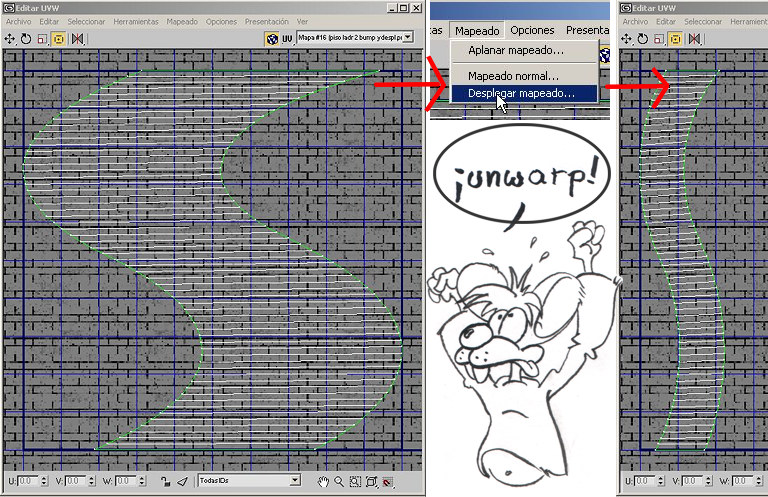Select the Rotate tool in left Editar UVW window
The height and width of the screenshot is (497, 768).
pyautogui.click(x=26, y=39)
